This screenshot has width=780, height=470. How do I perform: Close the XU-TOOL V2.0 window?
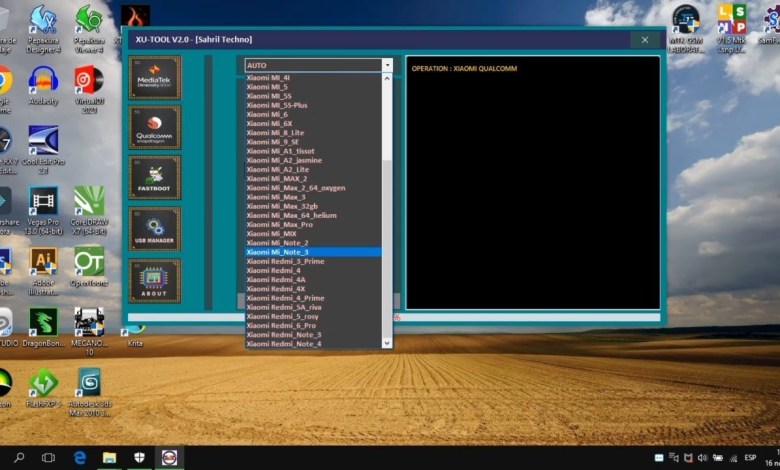point(645,40)
